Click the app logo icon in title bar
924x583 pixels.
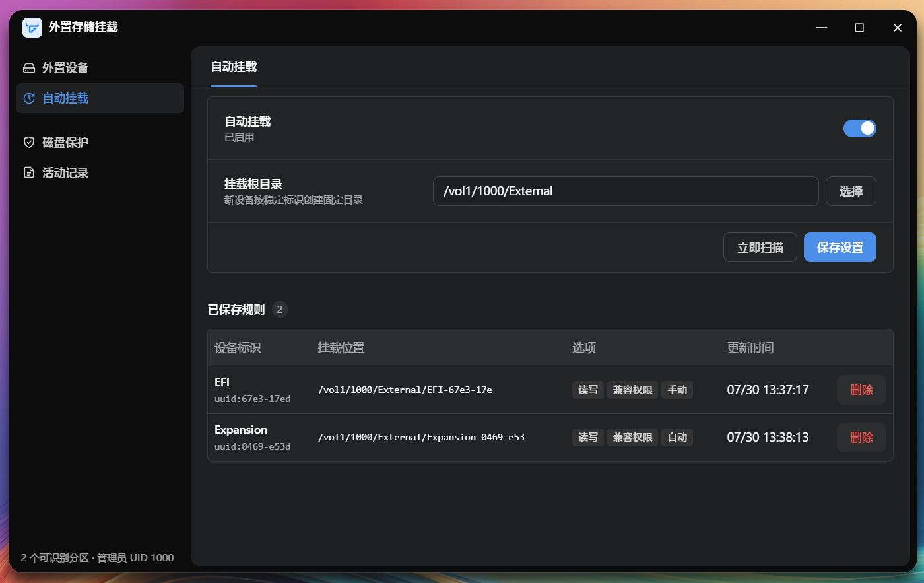pos(32,28)
